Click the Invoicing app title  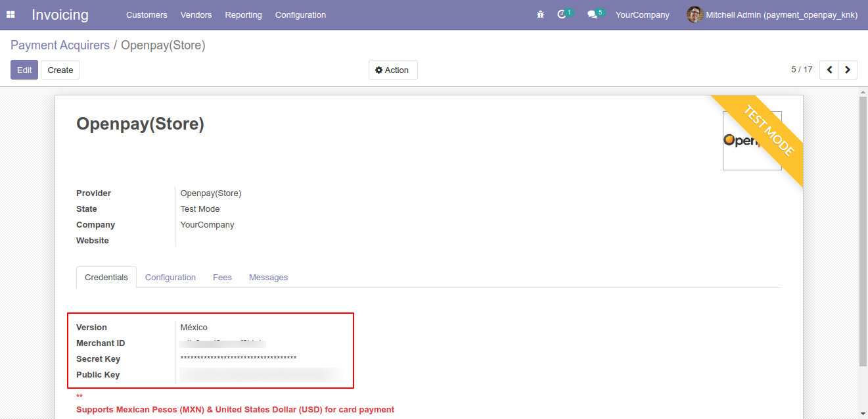point(60,14)
